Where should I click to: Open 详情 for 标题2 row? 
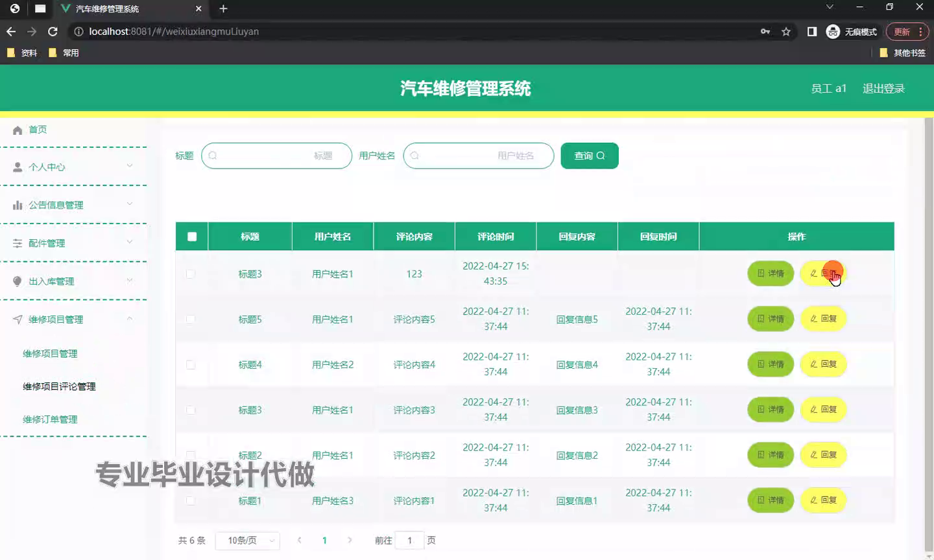point(771,455)
